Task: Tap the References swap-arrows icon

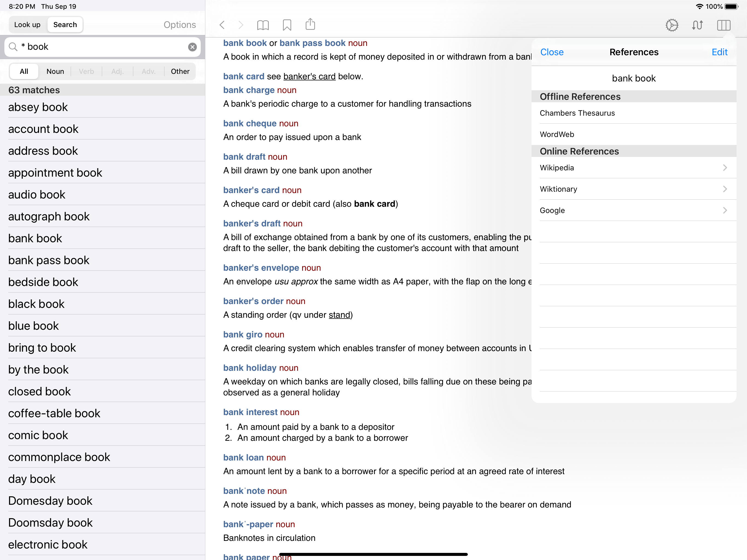Action: (697, 25)
